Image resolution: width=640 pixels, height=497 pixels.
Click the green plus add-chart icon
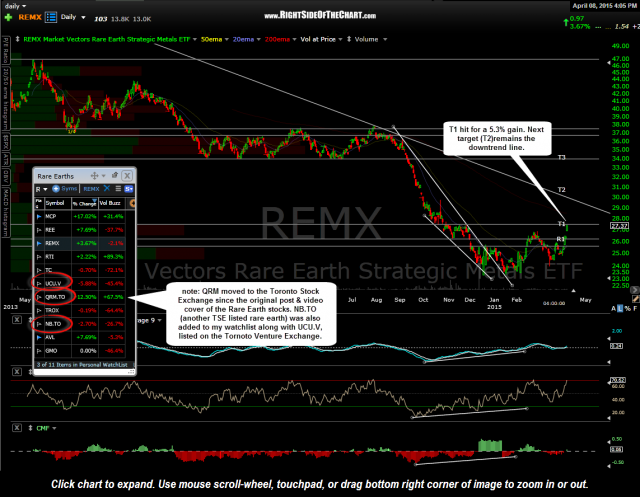point(8,18)
